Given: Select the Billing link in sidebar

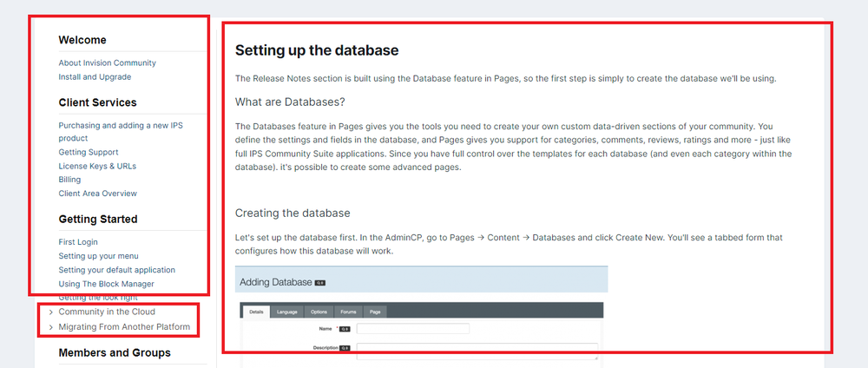Looking at the screenshot, I should (x=69, y=180).
